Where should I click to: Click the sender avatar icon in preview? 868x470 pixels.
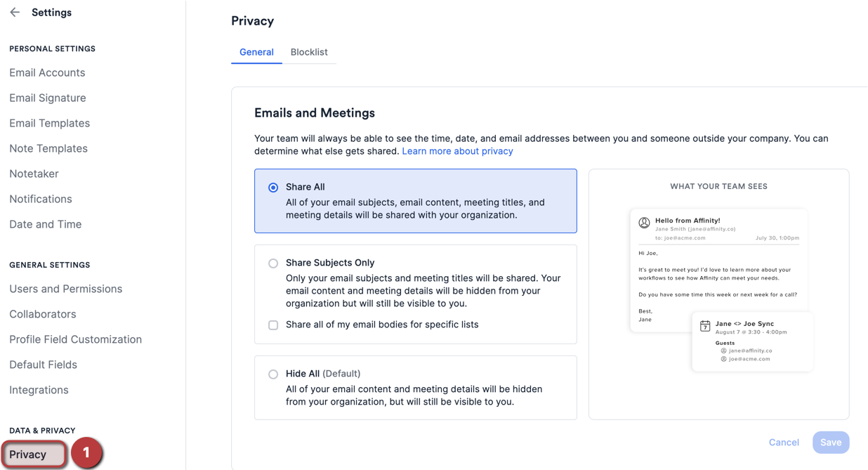click(x=644, y=222)
